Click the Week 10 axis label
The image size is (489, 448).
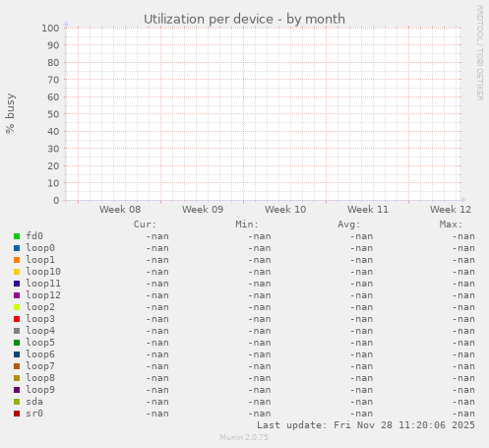(285, 210)
